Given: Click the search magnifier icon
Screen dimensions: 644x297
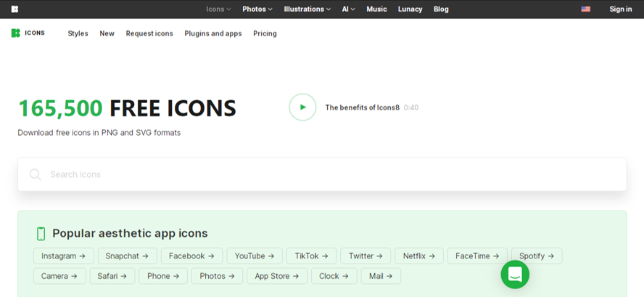Looking at the screenshot, I should point(36,174).
